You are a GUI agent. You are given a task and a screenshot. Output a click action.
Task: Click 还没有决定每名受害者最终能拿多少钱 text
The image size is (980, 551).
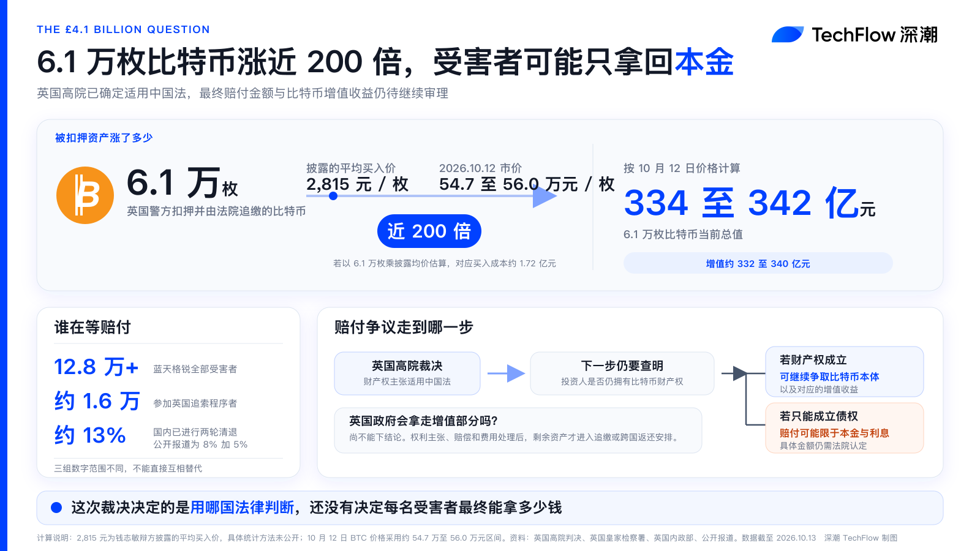435,508
